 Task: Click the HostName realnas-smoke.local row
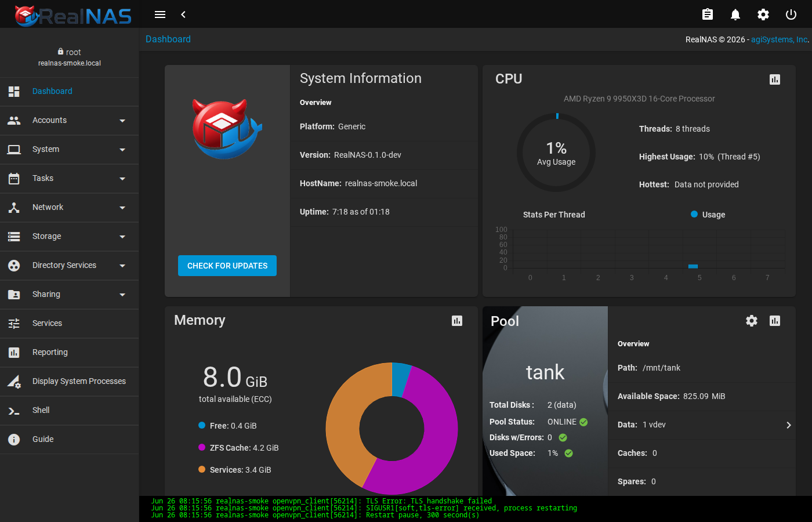[x=384, y=183]
